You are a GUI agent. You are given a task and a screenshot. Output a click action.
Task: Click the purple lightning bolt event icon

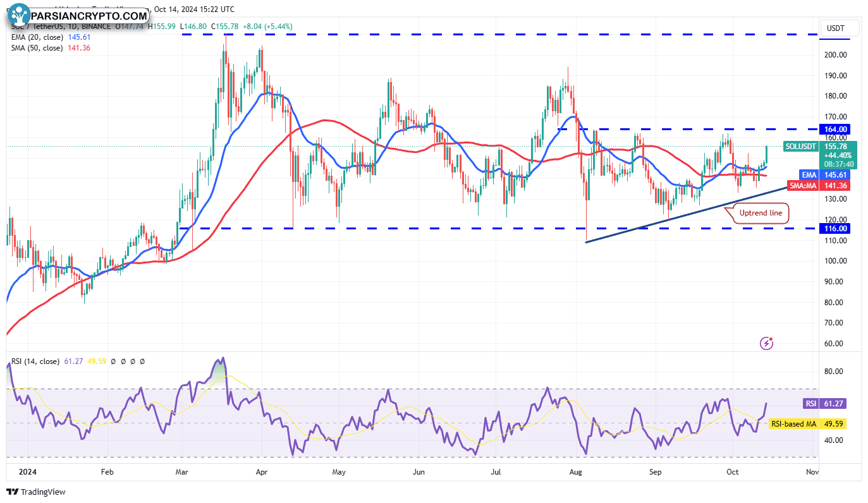pyautogui.click(x=767, y=343)
